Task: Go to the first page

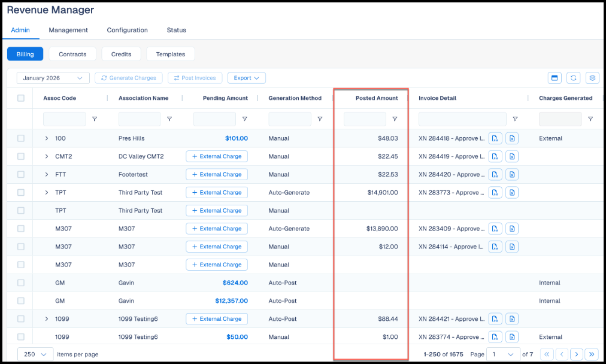Action: click(547, 354)
